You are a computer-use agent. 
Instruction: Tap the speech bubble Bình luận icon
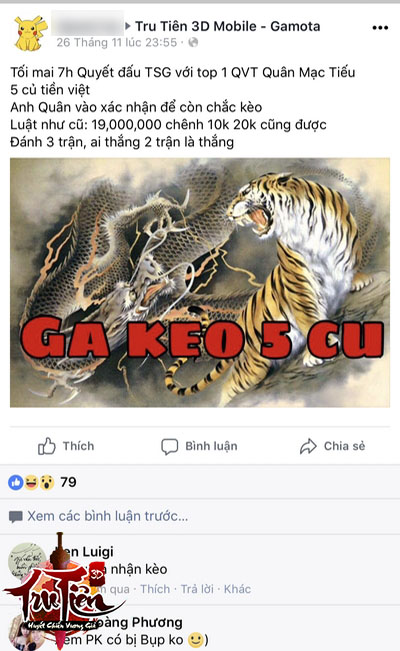point(169,447)
